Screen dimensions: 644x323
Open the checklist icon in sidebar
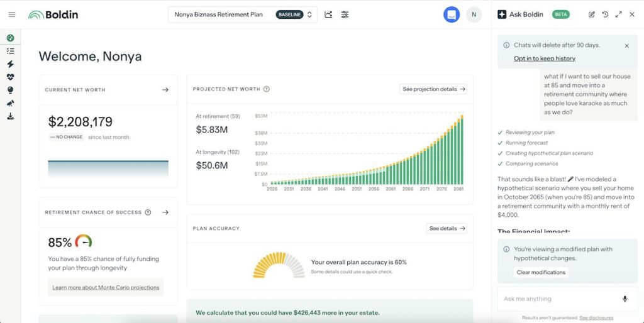pyautogui.click(x=10, y=51)
